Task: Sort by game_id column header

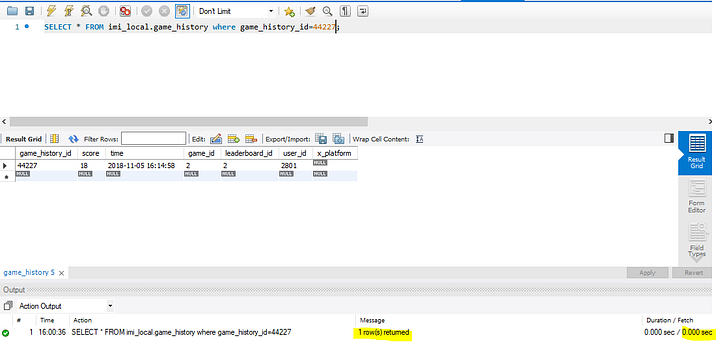Action: pyautogui.click(x=201, y=153)
